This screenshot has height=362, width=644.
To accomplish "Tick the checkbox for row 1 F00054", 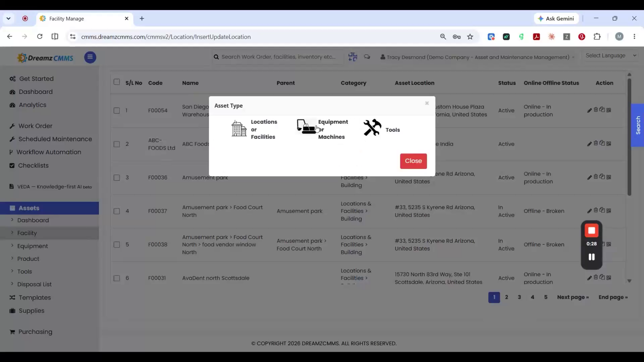I will coord(116,110).
